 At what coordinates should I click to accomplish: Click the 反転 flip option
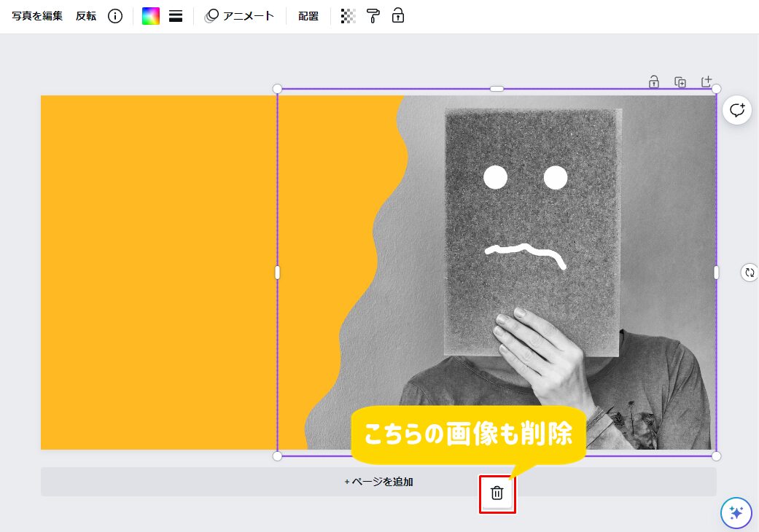[x=86, y=16]
